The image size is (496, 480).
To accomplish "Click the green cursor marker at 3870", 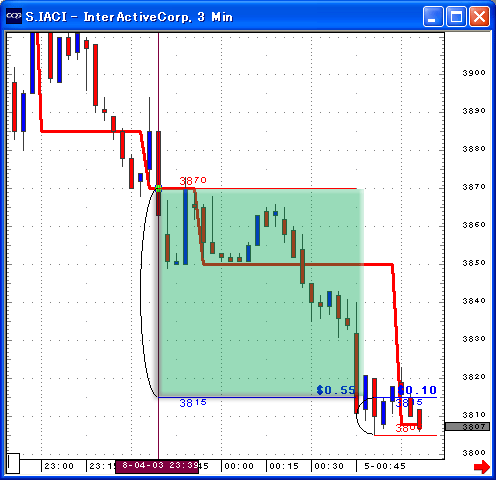I will [x=158, y=189].
